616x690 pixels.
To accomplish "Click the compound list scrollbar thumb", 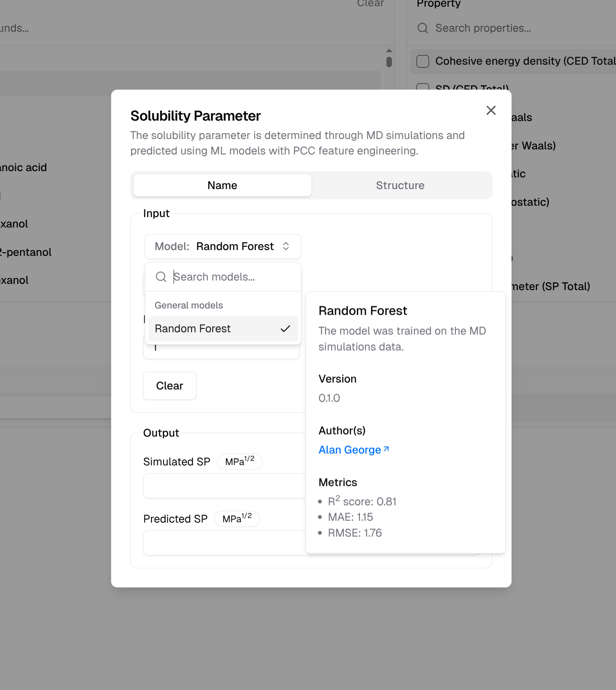I will (x=389, y=62).
